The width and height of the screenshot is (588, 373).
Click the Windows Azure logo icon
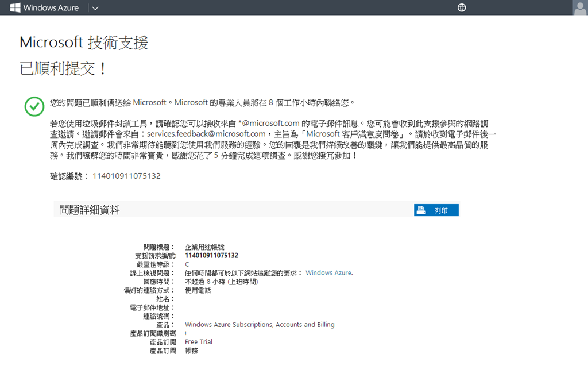[x=15, y=7]
